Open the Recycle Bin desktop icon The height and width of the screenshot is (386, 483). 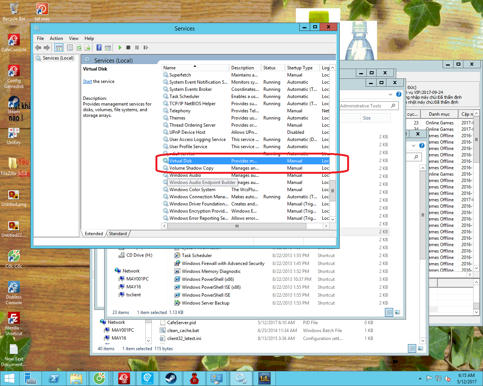pyautogui.click(x=14, y=12)
